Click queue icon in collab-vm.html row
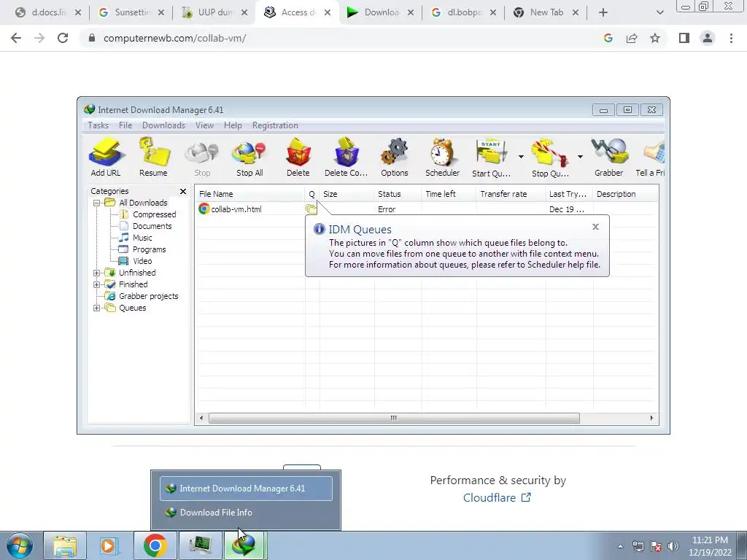Screen dimensions: 747x560 pos(311,209)
